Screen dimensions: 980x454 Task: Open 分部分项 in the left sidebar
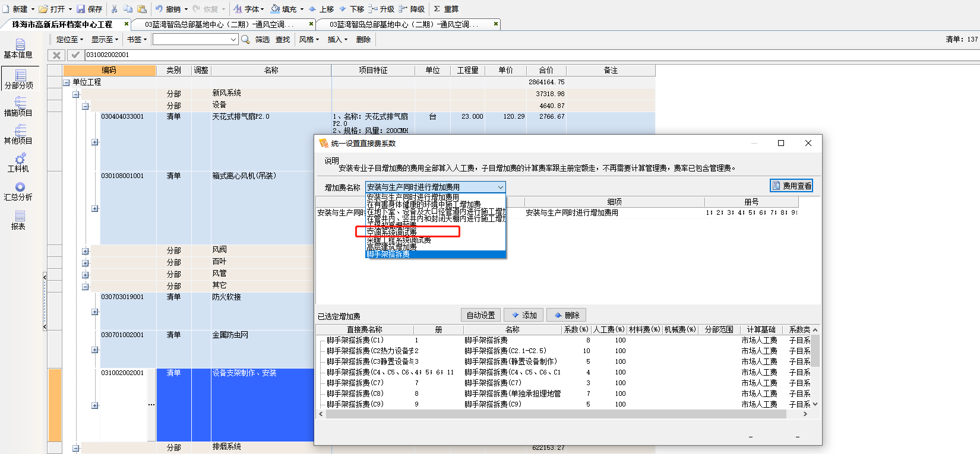coord(20,80)
